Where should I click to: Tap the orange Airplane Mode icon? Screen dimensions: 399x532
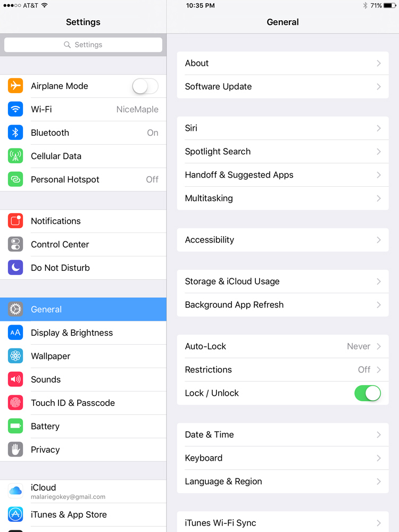point(15,86)
